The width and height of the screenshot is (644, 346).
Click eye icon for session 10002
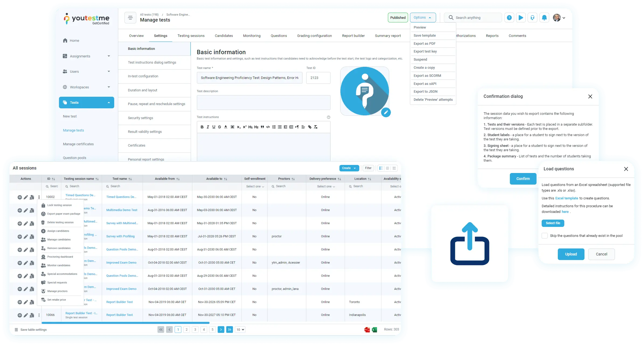click(x=20, y=197)
